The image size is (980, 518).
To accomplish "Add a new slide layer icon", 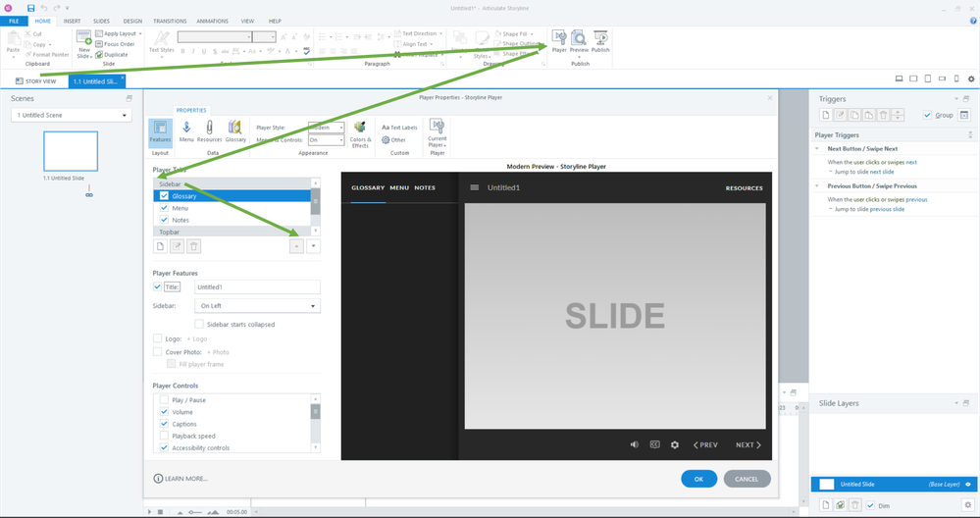I will tap(826, 505).
